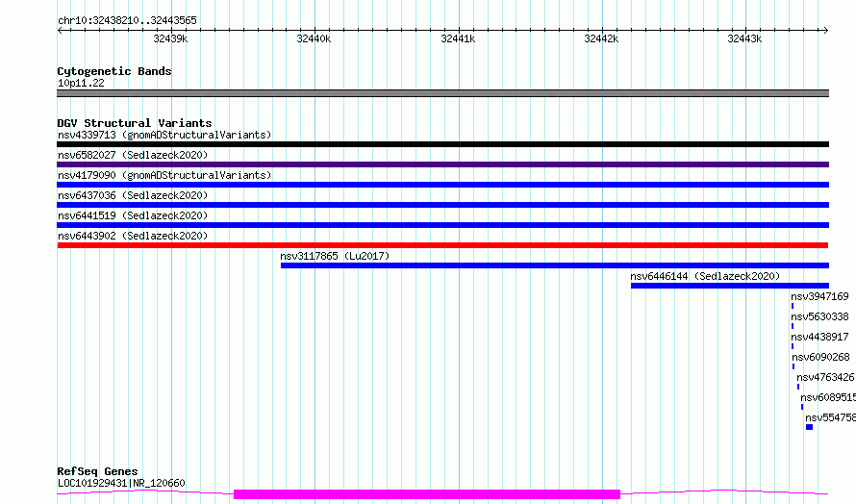
Task: Click the RefSeq Genes track title
Action: (97, 471)
